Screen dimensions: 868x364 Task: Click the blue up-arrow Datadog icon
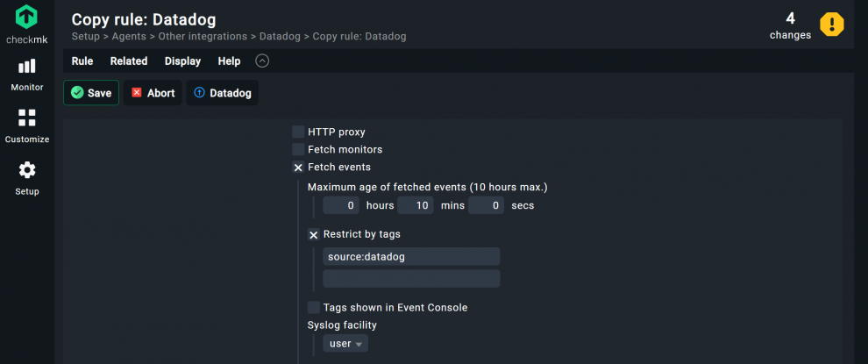[x=199, y=92]
